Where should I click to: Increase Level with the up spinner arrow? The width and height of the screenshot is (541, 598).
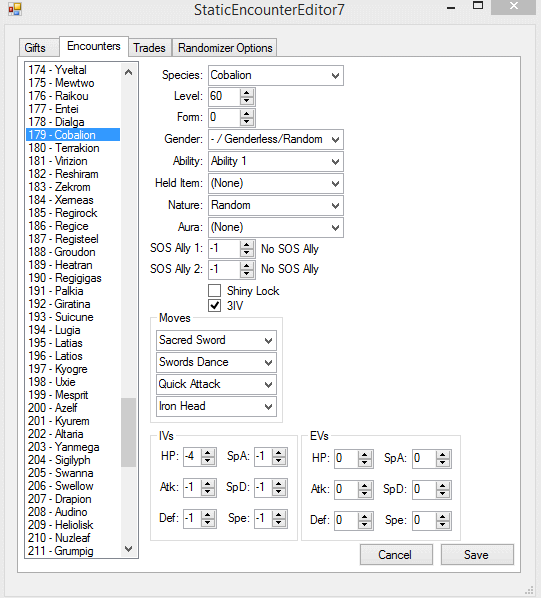(247, 93)
